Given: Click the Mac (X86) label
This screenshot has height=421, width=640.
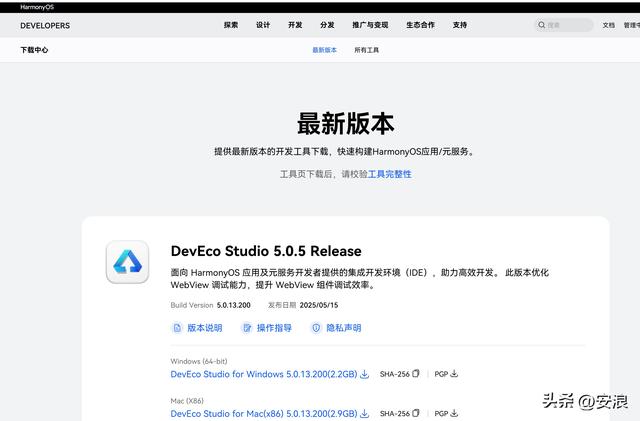Looking at the screenshot, I should [x=187, y=401].
